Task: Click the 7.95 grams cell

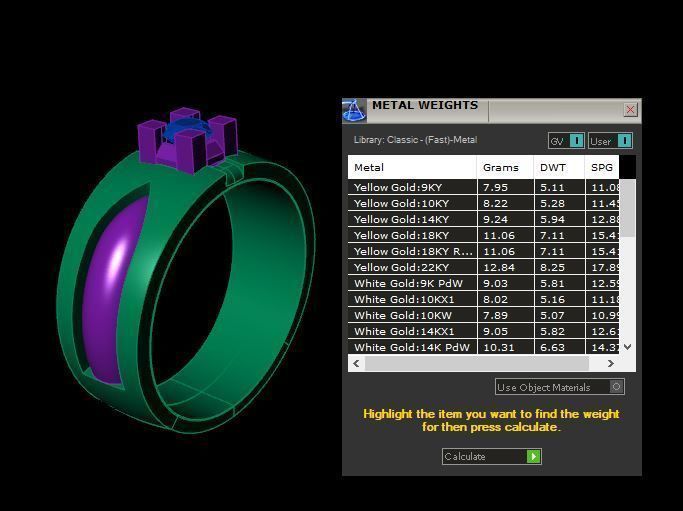Action: click(505, 187)
